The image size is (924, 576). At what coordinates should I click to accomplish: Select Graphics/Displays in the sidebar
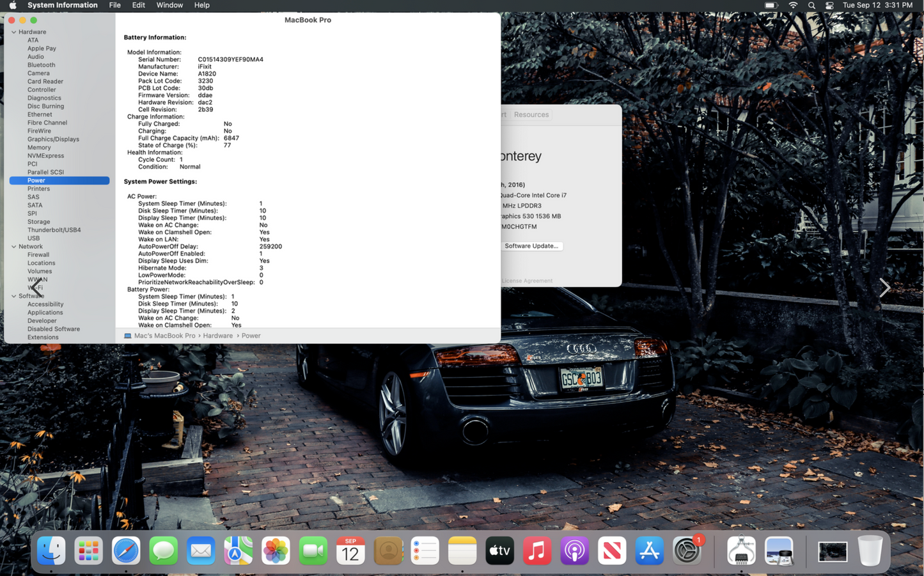53,139
